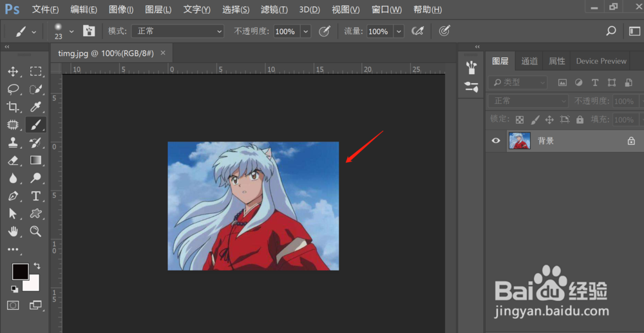
Task: Filter layers by type layers icon
Action: pyautogui.click(x=594, y=82)
